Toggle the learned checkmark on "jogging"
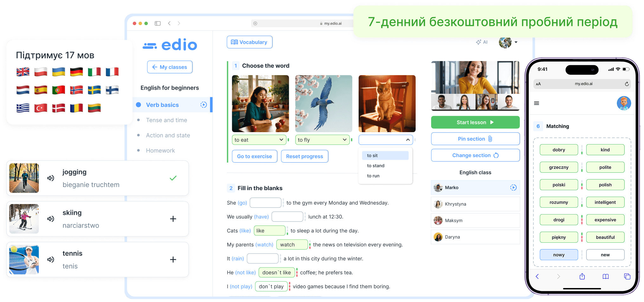 point(173,178)
